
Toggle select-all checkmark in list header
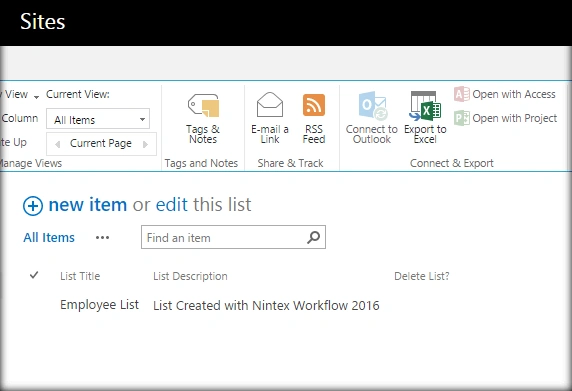coord(34,275)
